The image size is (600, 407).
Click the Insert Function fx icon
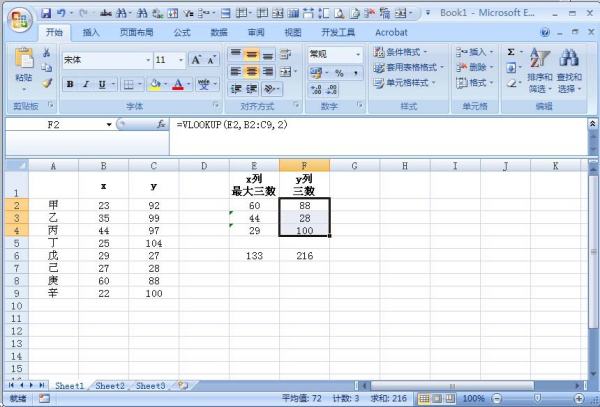pyautogui.click(x=161, y=124)
